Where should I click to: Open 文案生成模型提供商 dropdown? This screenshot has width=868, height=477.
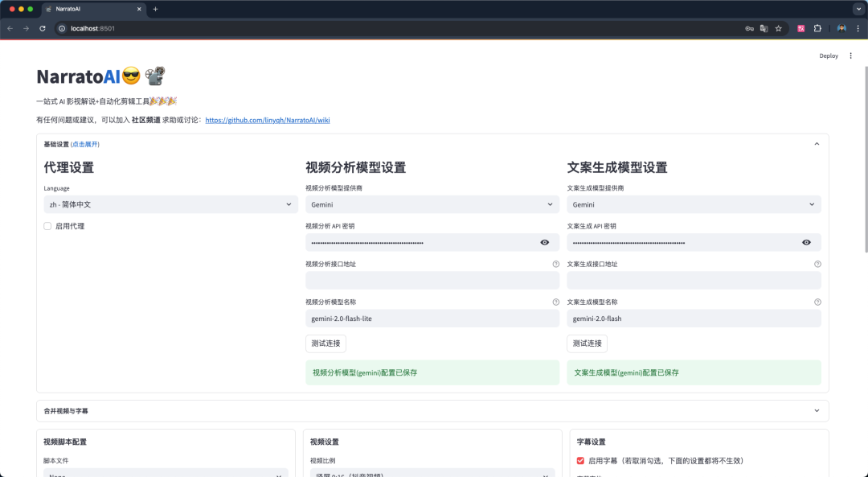click(694, 204)
